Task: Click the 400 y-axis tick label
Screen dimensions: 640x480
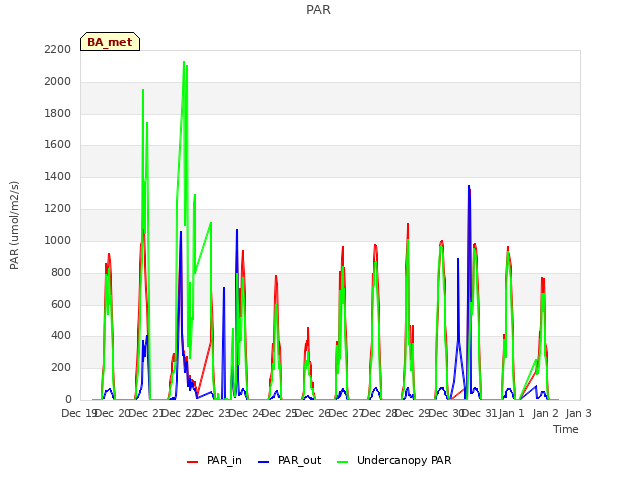Action: 61,336
